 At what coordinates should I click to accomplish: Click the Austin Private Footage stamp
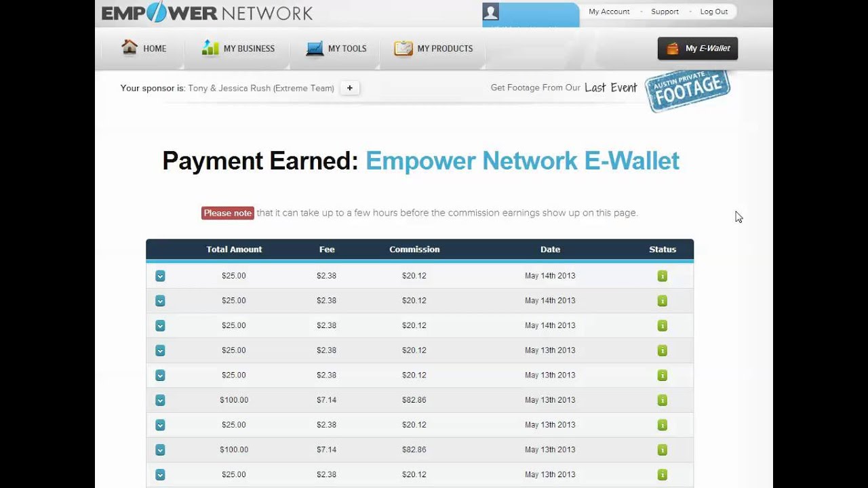click(687, 90)
